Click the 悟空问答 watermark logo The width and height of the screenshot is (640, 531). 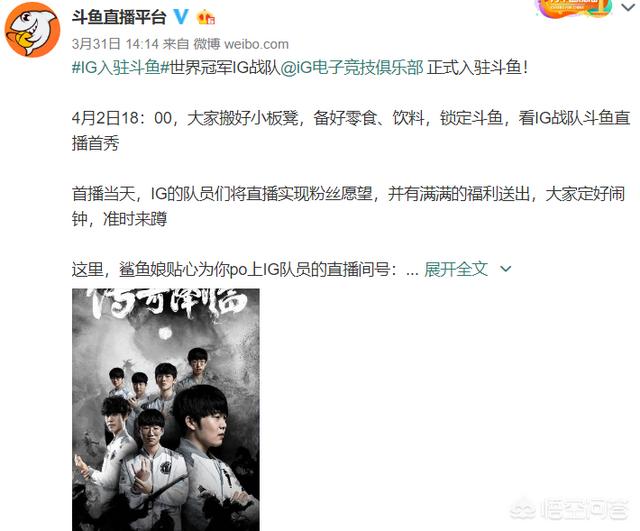pos(569,509)
